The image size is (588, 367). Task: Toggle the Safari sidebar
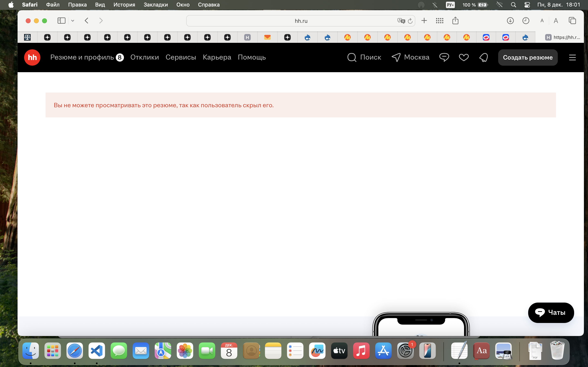pos(61,21)
